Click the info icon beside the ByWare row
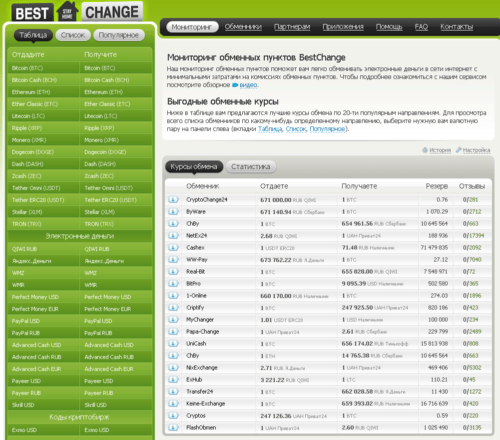This screenshot has width=500, height=440. click(x=173, y=212)
